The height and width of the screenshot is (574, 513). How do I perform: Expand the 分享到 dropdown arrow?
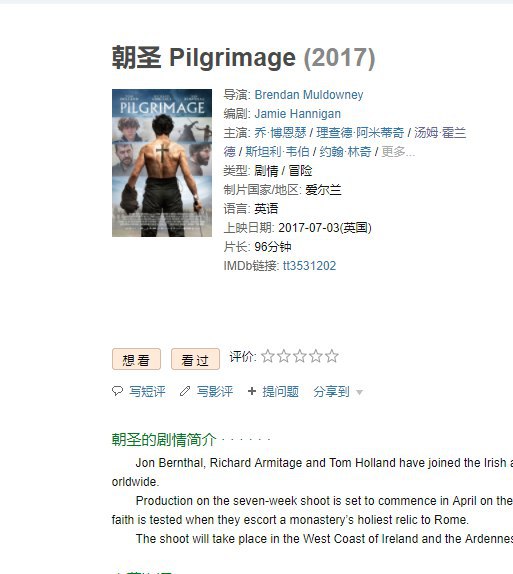(360, 392)
